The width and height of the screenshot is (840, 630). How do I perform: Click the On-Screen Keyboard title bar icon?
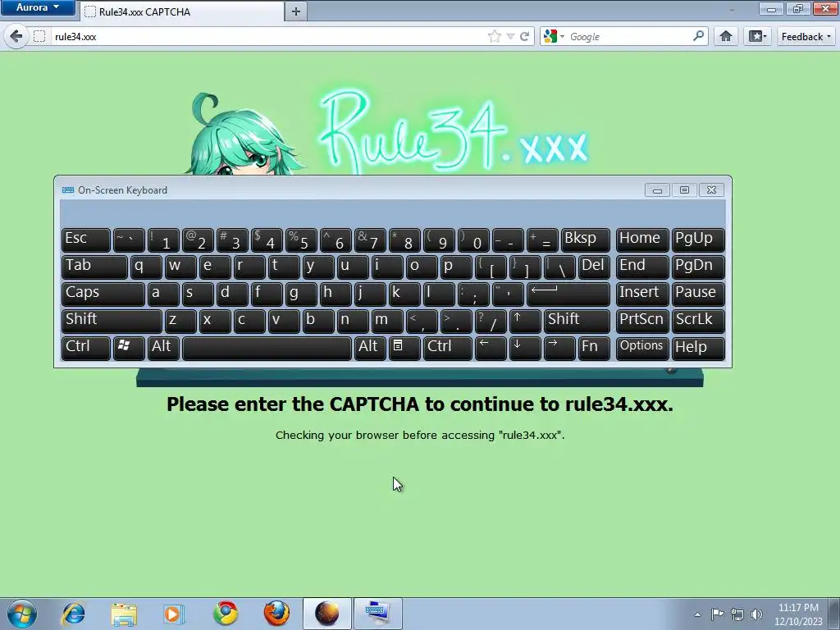point(68,190)
